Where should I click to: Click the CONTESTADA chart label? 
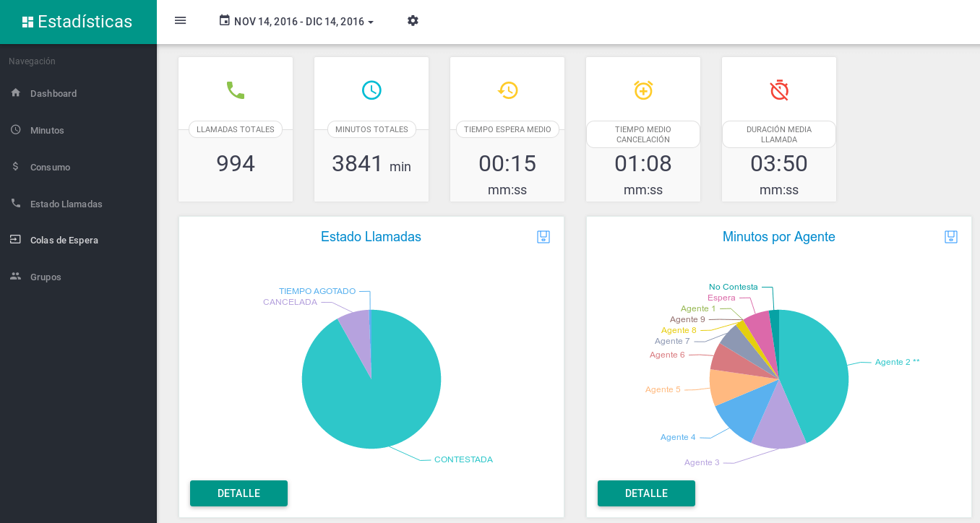coord(463,459)
